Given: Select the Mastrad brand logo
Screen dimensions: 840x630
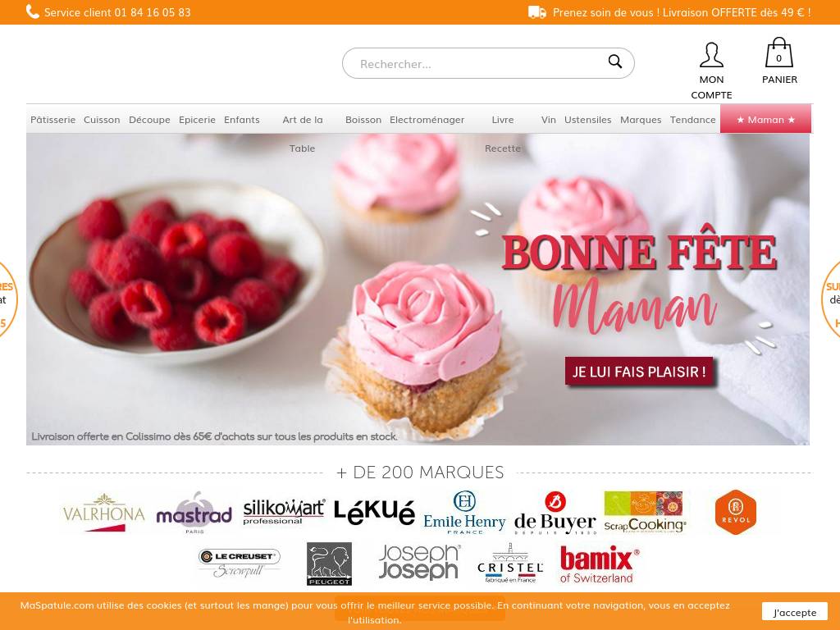Looking at the screenshot, I should click(x=194, y=513).
